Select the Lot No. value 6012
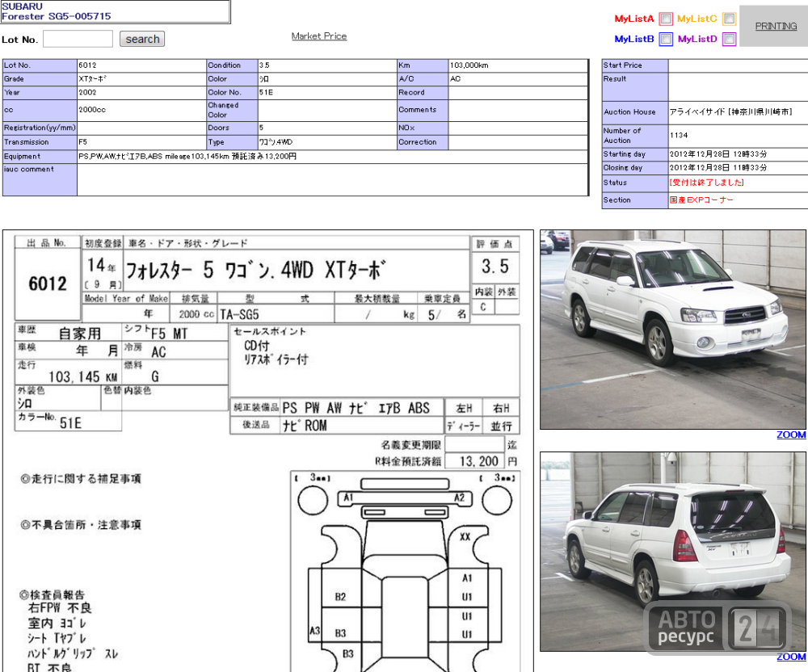Image resolution: width=808 pixels, height=672 pixels. coord(87,65)
